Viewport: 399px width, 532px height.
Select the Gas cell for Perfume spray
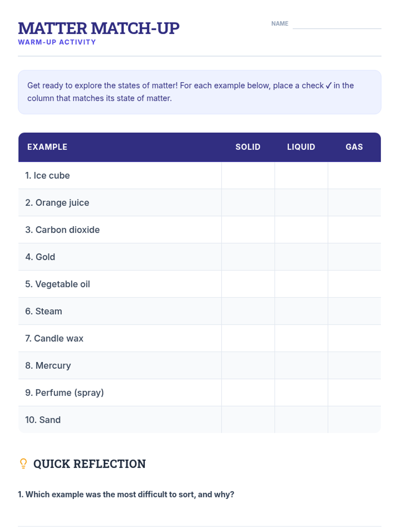point(354,393)
